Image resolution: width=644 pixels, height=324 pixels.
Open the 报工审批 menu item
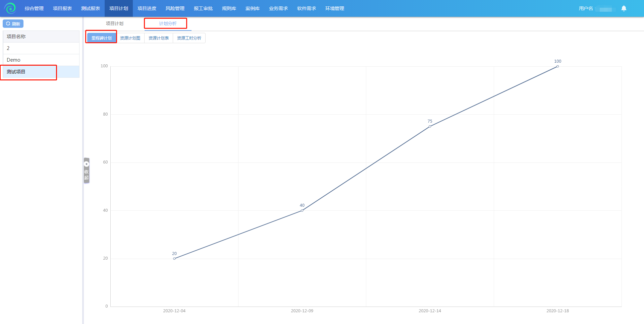pos(203,8)
